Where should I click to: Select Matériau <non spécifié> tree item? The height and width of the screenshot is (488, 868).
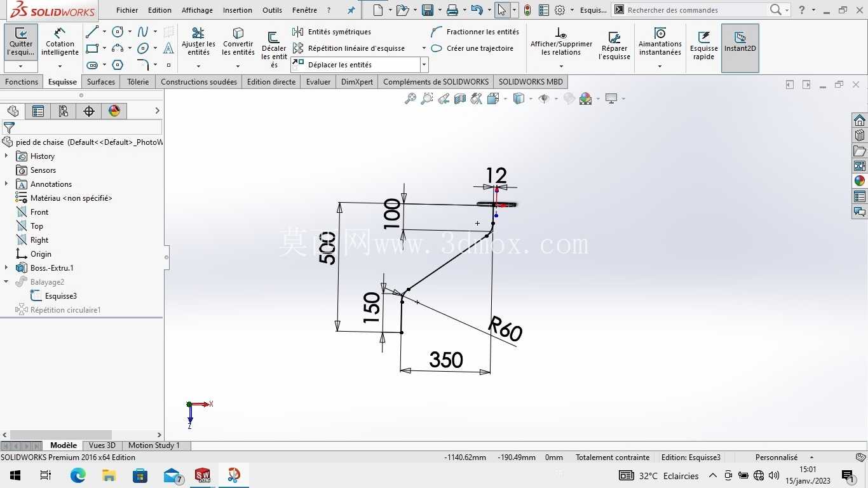pos(71,198)
